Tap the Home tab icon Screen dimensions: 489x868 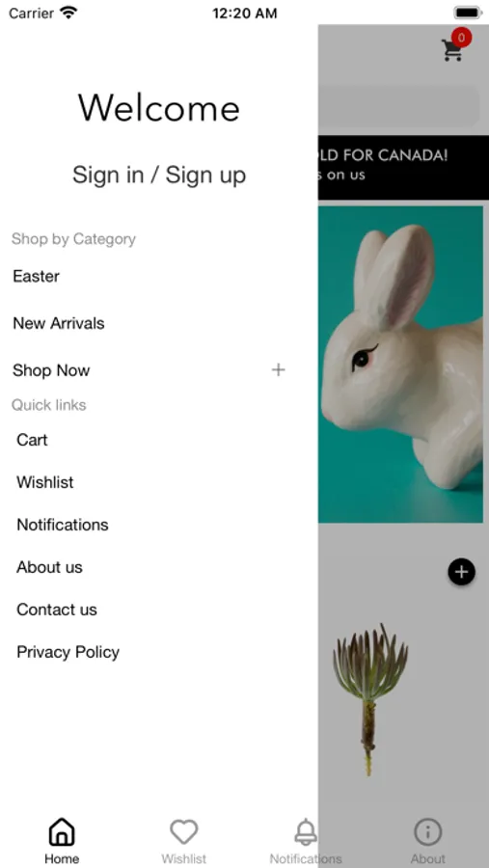pos(62,832)
